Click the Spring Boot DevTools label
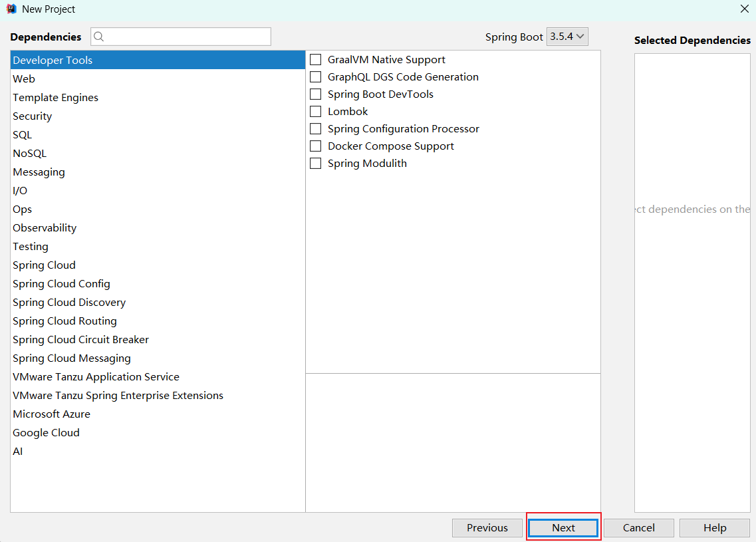The width and height of the screenshot is (756, 542). click(380, 94)
